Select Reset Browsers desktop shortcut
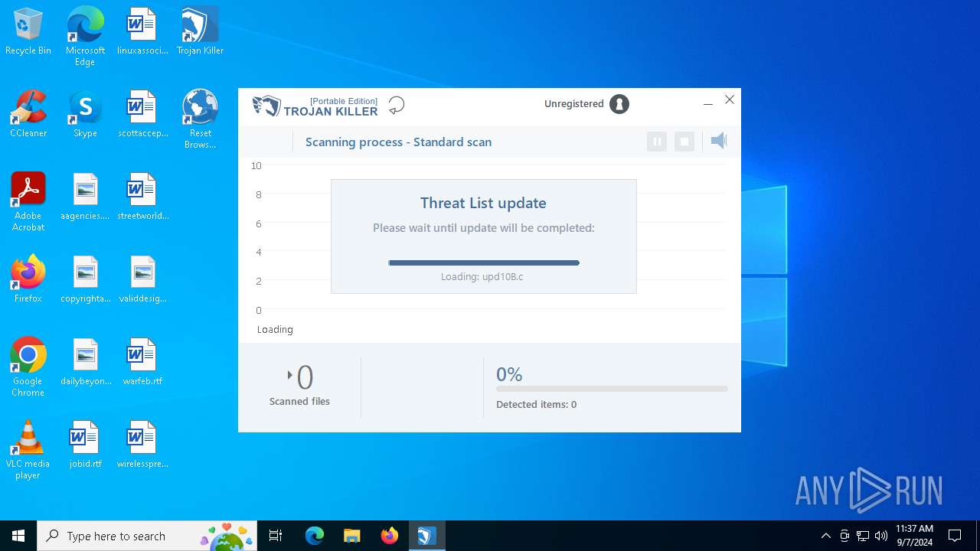The width and height of the screenshot is (980, 551). tap(201, 119)
